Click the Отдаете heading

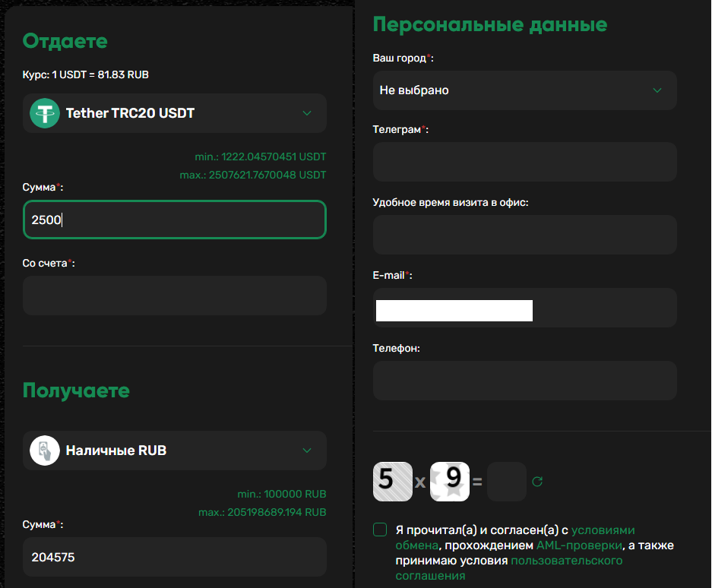coord(65,41)
